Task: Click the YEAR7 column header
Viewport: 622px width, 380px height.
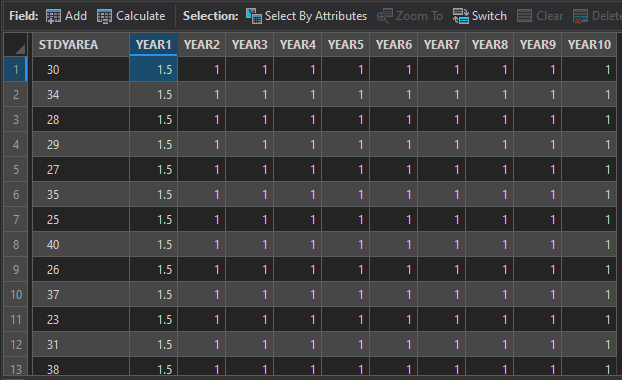Action: [x=442, y=45]
